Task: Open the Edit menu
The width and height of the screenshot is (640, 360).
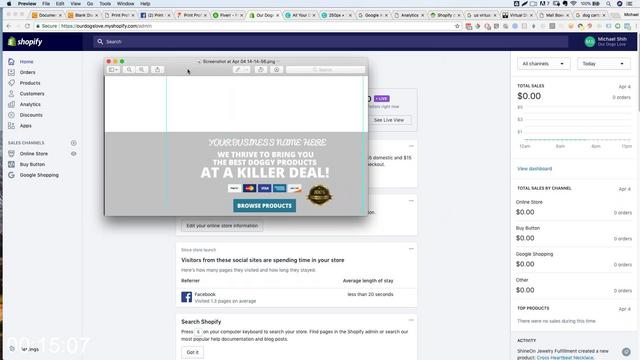Action: [x=60, y=4]
